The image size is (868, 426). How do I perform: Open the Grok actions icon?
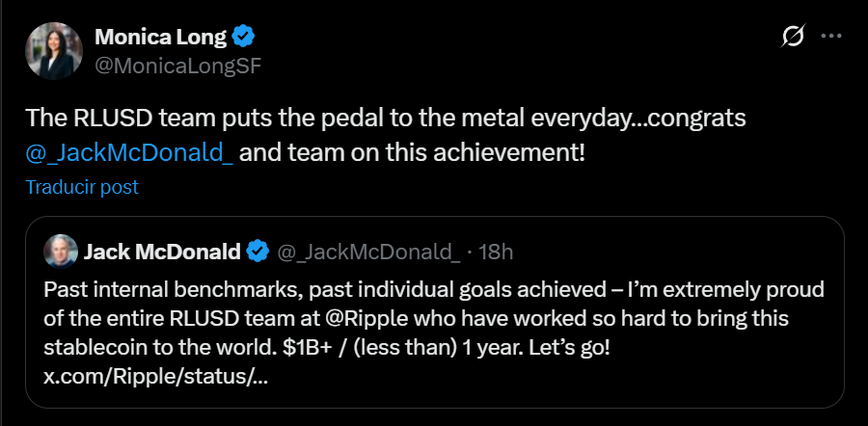(x=792, y=37)
